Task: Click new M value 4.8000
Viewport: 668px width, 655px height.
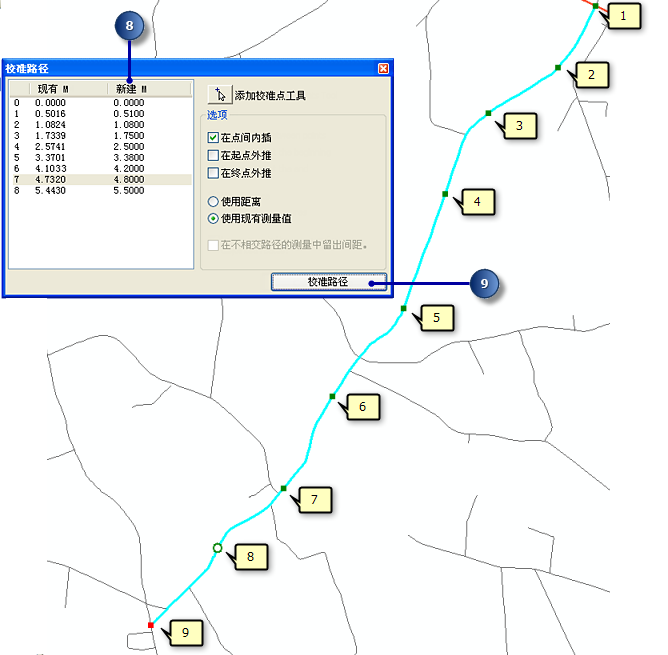Action: pyautogui.click(x=129, y=179)
